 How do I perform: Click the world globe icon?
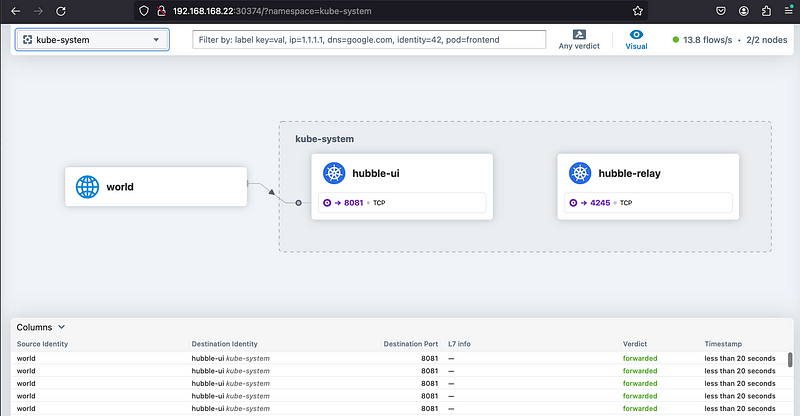click(x=88, y=187)
